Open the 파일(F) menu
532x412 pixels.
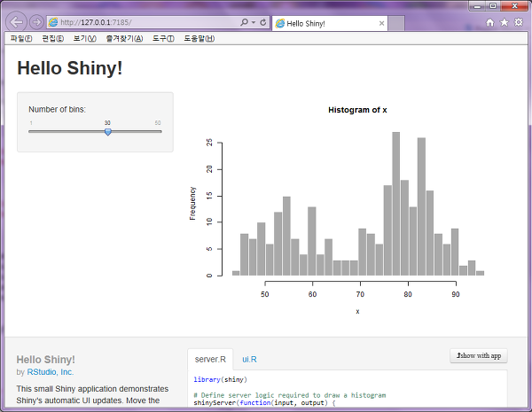click(21, 38)
